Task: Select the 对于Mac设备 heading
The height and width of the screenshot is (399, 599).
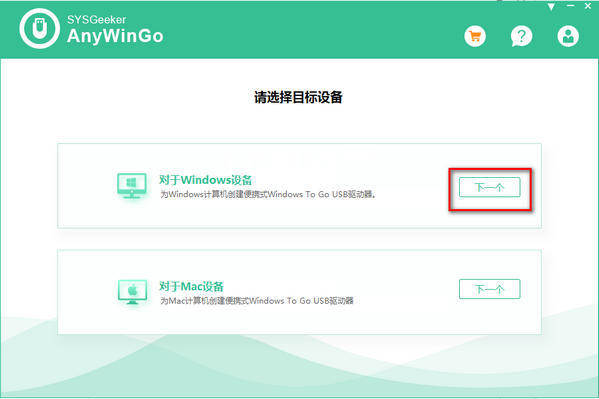Action: pyautogui.click(x=191, y=286)
